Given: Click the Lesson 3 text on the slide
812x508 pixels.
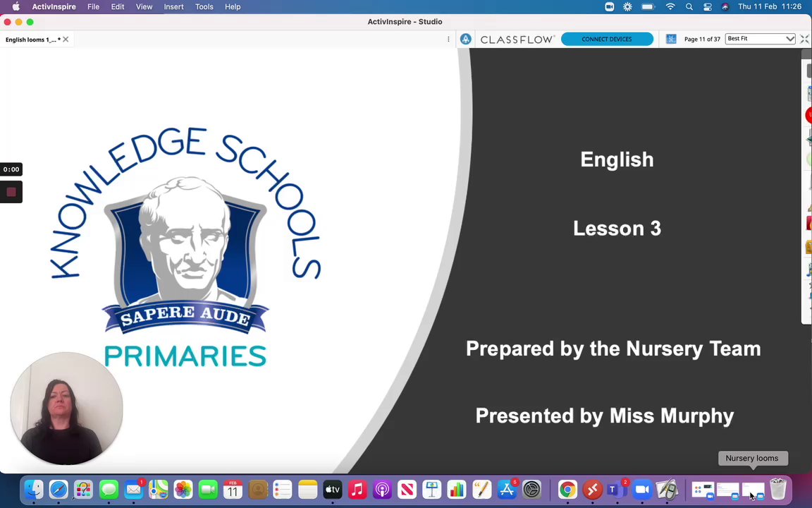Looking at the screenshot, I should [x=617, y=229].
